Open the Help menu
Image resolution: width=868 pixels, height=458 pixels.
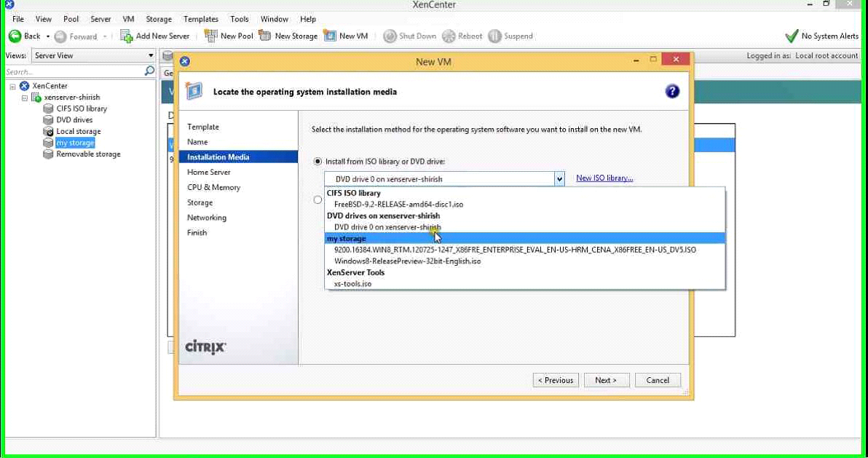(308, 19)
